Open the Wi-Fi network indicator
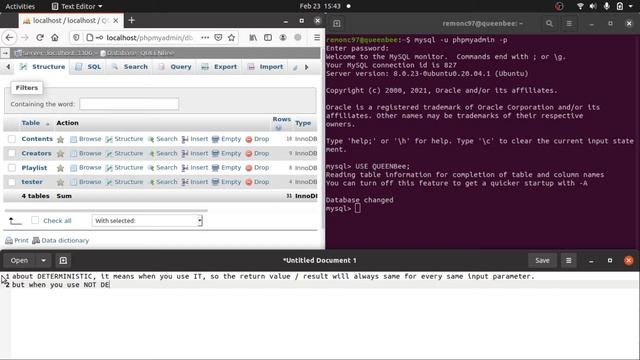This screenshot has height=360, width=640. [x=580, y=6]
